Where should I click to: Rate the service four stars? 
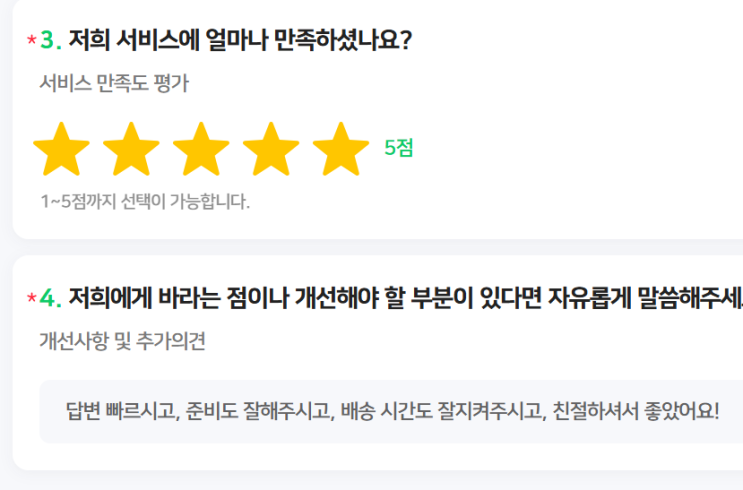[x=271, y=150]
